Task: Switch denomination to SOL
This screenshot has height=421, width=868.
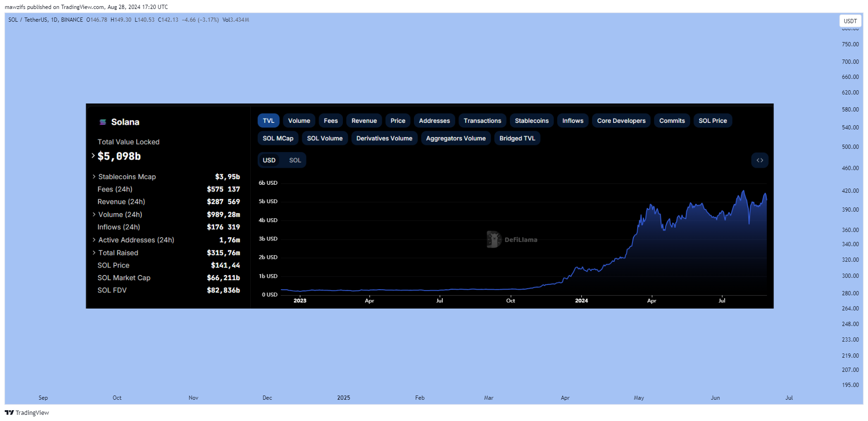Action: point(295,160)
